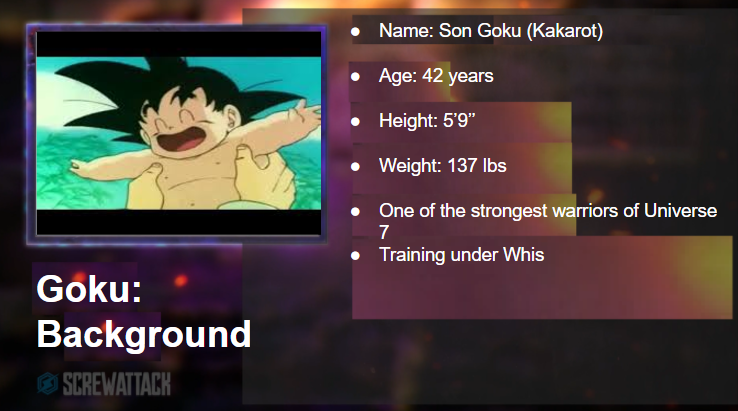
Task: Click the bullet beside the Height line
Action: click(x=355, y=121)
